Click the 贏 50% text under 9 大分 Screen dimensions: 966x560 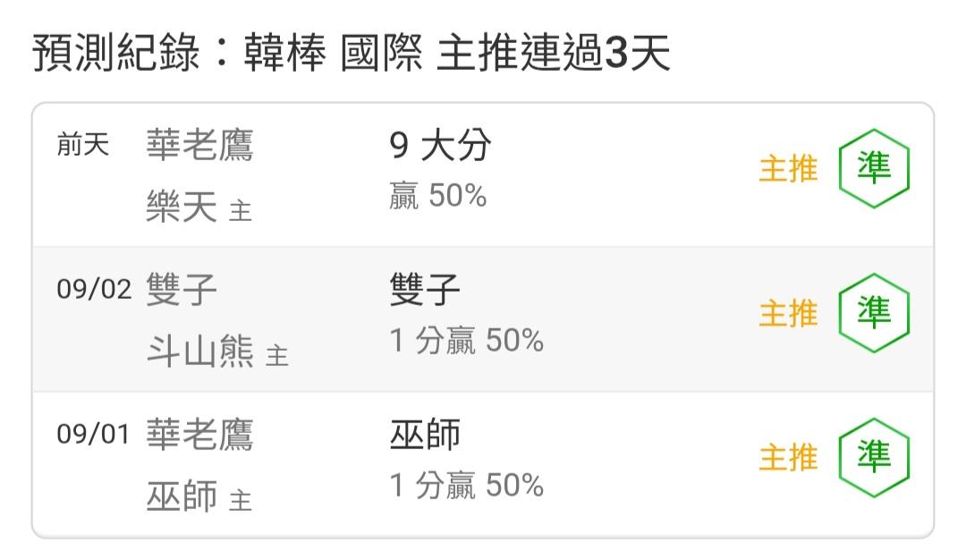(x=438, y=196)
